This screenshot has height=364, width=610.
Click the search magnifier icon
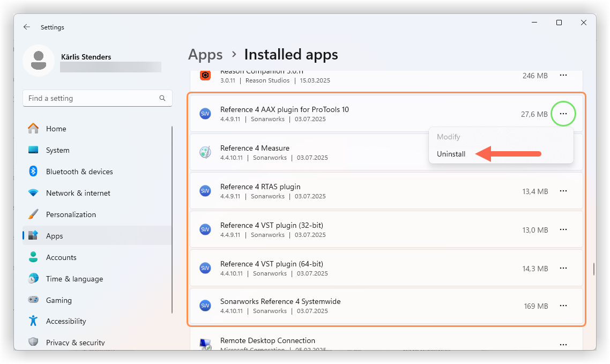162,98
